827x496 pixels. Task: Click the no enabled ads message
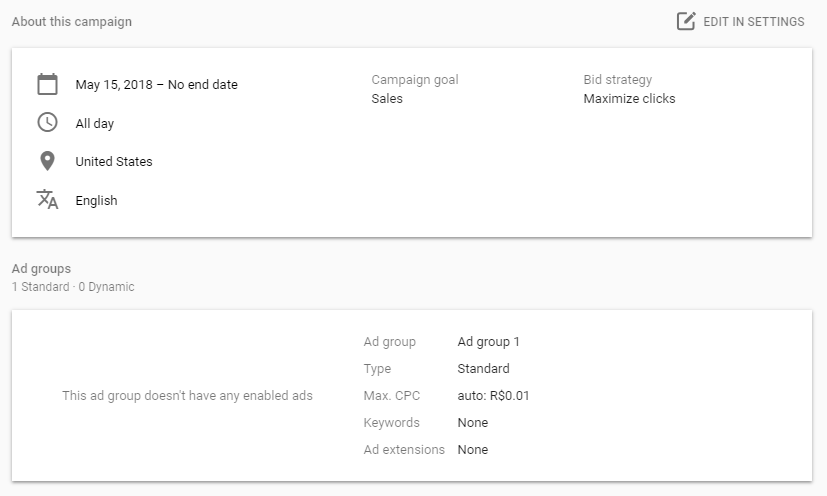coord(187,396)
